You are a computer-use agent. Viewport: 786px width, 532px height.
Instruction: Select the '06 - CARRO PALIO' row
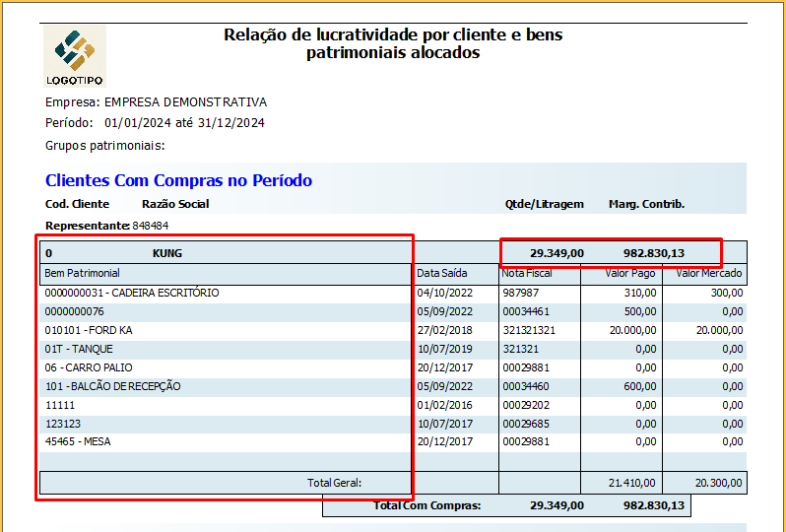[92, 367]
